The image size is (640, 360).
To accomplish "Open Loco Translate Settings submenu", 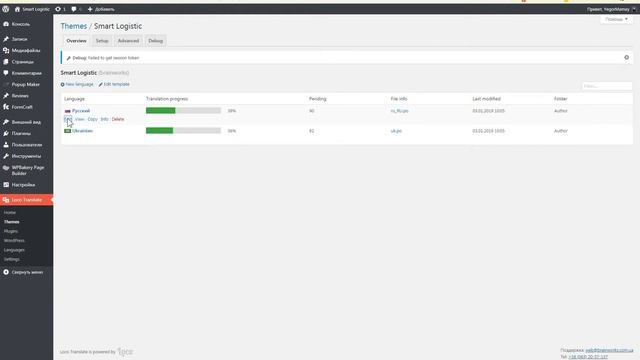I will pos(12,260).
